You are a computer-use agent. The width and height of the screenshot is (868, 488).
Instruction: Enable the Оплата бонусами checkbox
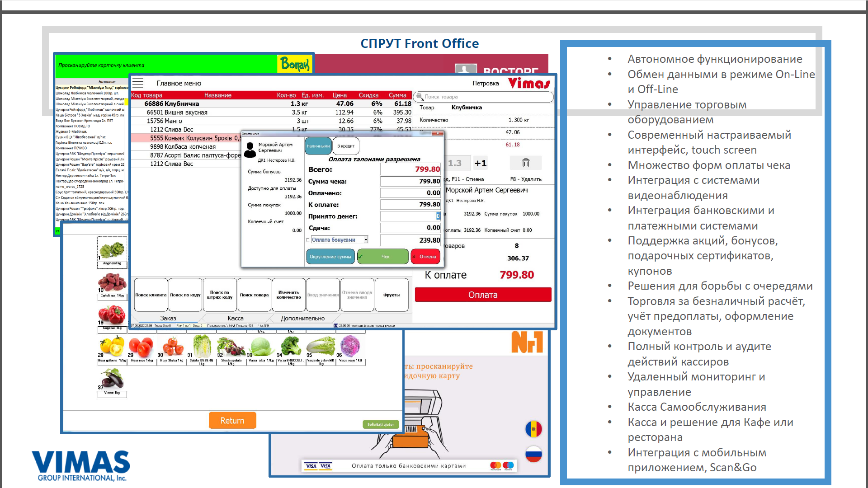(x=308, y=240)
